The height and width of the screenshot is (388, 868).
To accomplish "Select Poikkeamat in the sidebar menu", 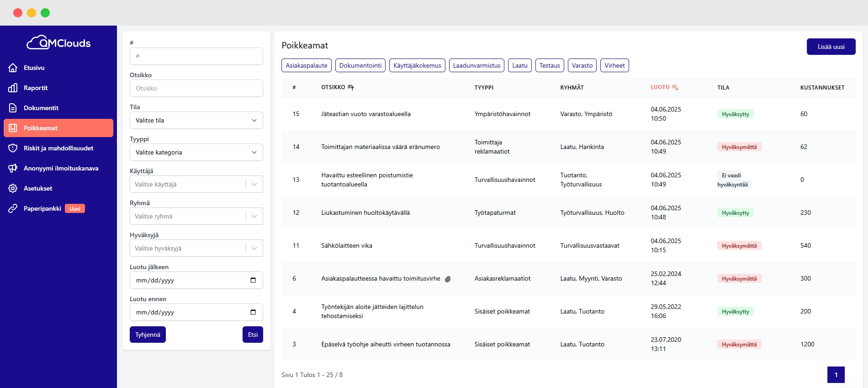I will pyautogui.click(x=58, y=128).
